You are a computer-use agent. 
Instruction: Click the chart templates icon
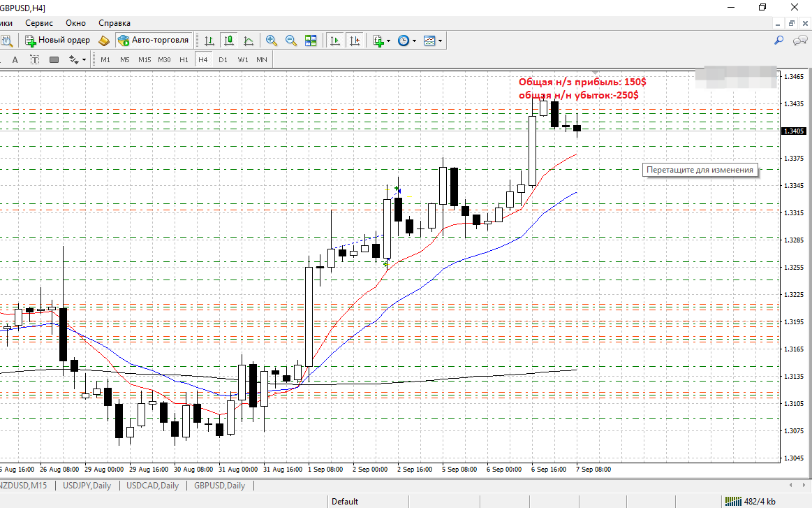429,41
